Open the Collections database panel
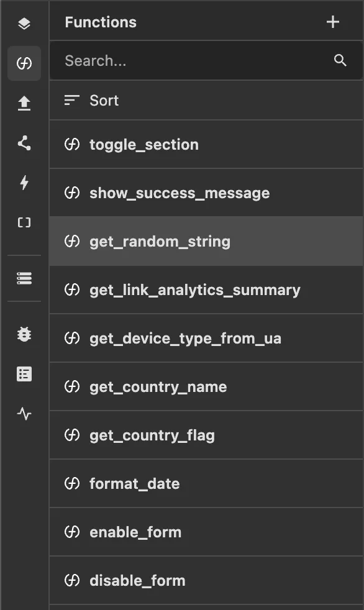364x610 pixels. click(24, 278)
